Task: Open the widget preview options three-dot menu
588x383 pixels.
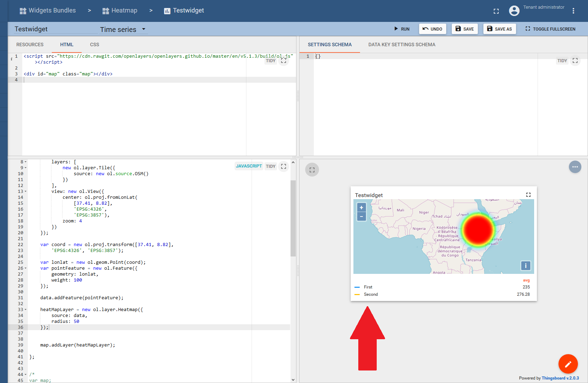Action: 575,167
